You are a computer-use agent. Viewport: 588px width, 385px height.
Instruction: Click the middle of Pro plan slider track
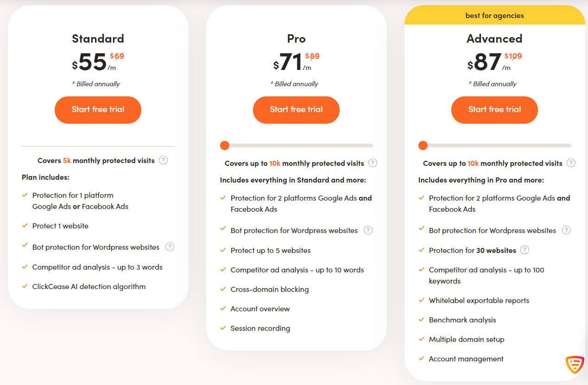click(297, 145)
